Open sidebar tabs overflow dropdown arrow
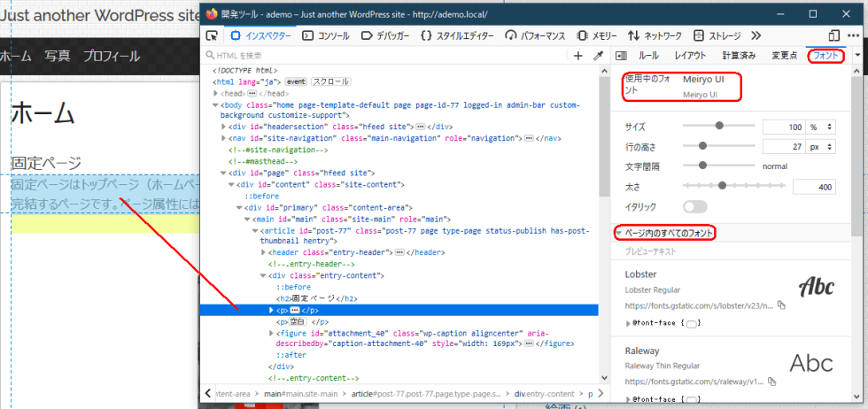 (858, 56)
